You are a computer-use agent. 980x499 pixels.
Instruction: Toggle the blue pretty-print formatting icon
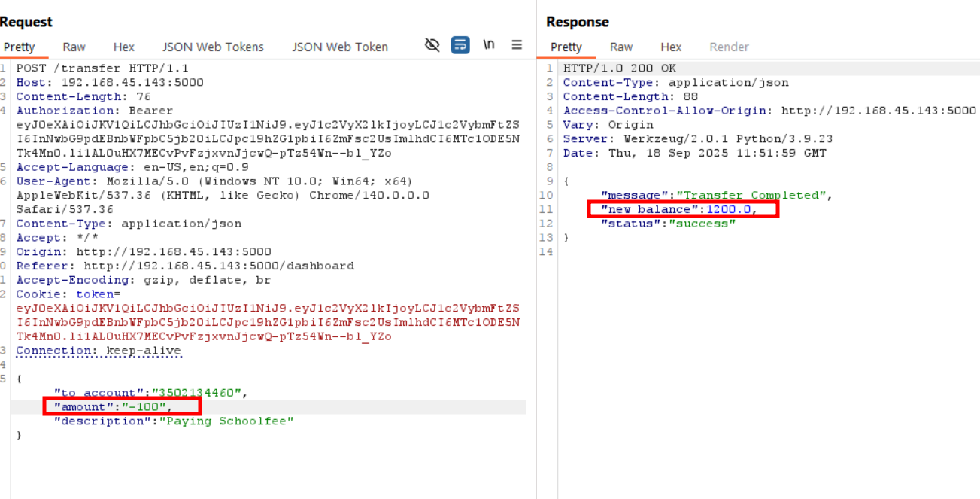coord(460,45)
